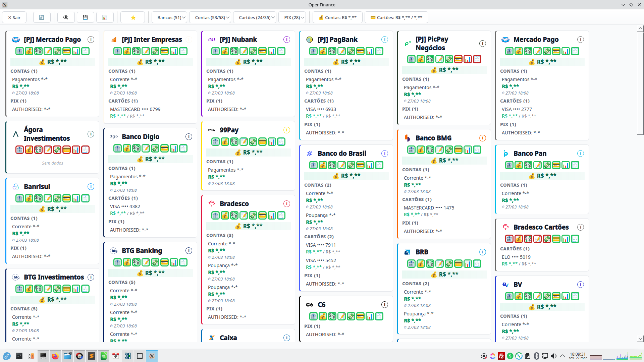The width and height of the screenshot is (644, 362).
Task: Open the Contas (53/58) dropdown
Action: (210, 17)
